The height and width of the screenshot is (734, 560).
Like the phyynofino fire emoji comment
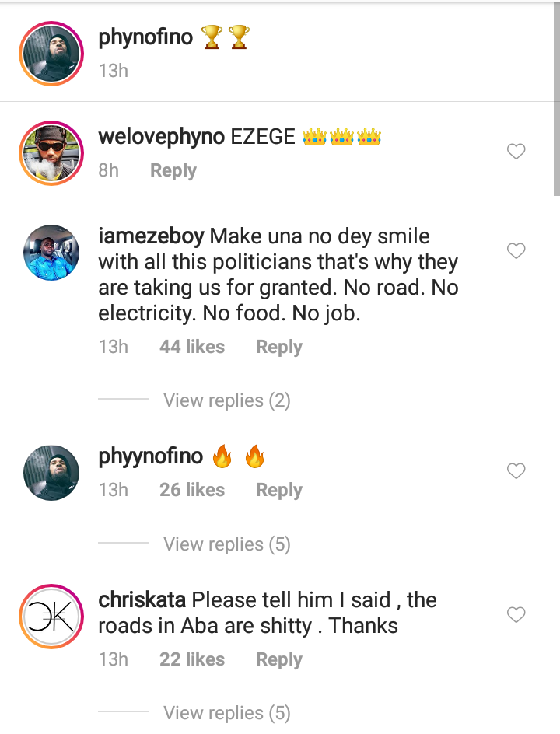pyautogui.click(x=516, y=470)
